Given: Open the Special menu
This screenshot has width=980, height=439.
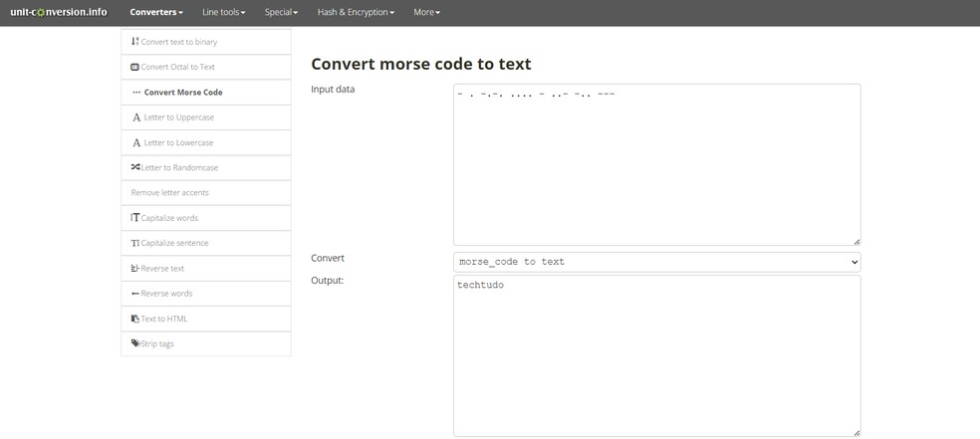Looking at the screenshot, I should click(x=282, y=12).
